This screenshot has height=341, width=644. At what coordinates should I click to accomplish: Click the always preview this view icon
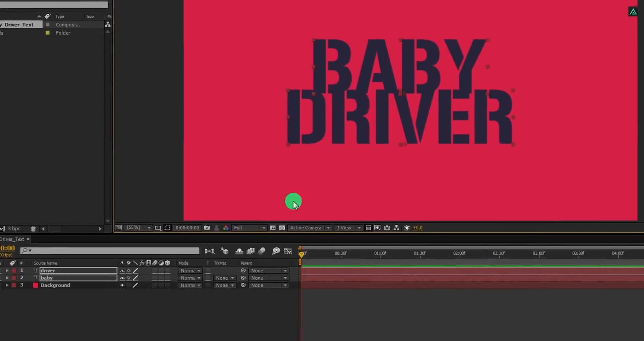coord(118,228)
